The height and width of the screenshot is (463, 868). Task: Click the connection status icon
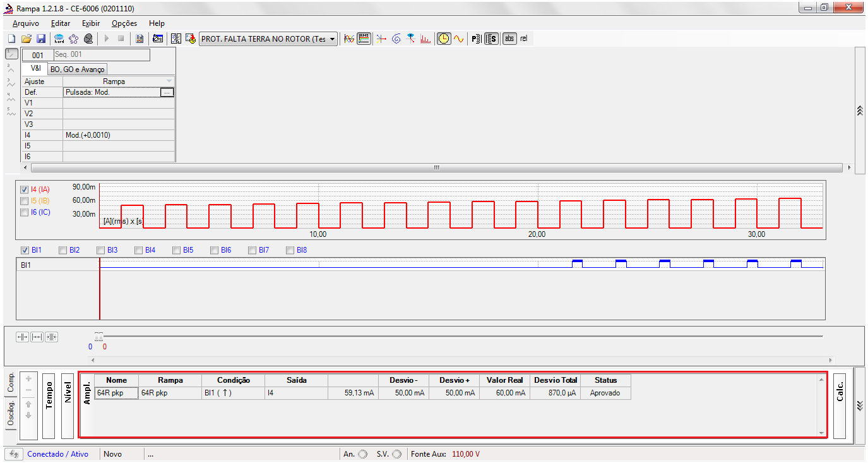[x=13, y=454]
